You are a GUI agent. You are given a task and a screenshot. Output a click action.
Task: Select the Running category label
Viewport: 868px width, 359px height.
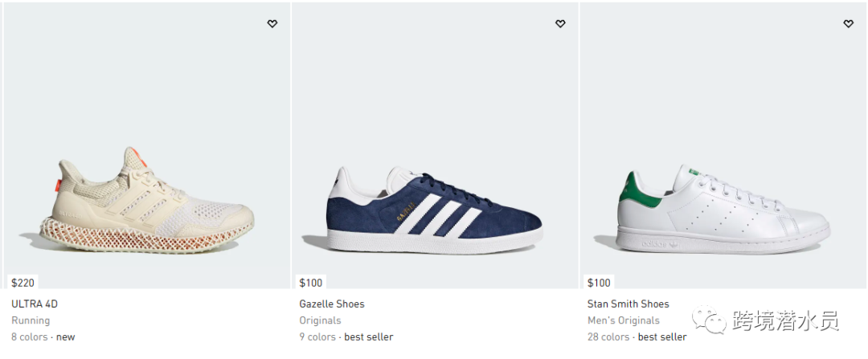pos(31,320)
